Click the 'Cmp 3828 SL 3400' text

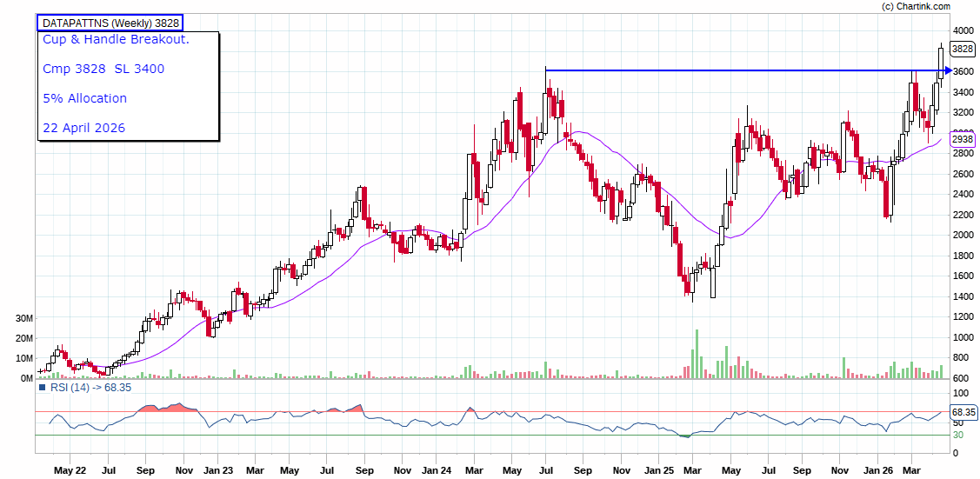(103, 69)
